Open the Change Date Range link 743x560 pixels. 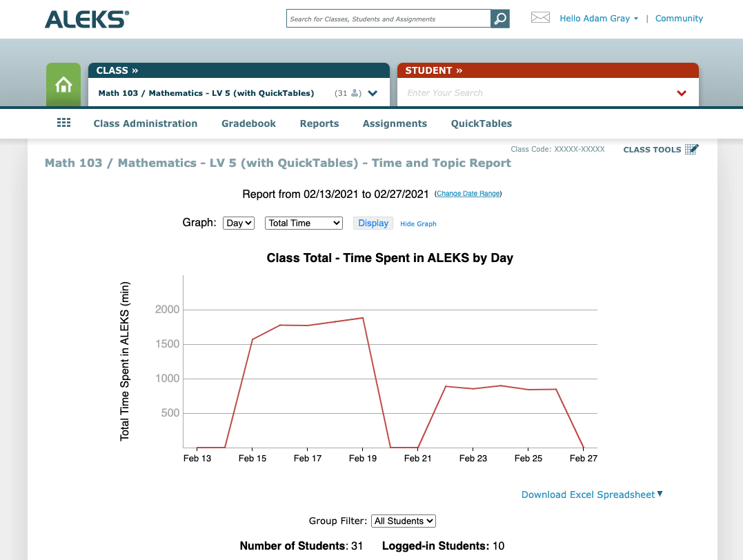pyautogui.click(x=468, y=194)
